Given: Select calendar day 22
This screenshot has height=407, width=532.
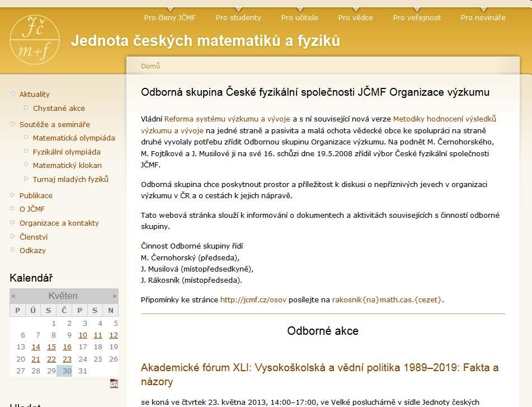Looking at the screenshot, I should (51, 359).
